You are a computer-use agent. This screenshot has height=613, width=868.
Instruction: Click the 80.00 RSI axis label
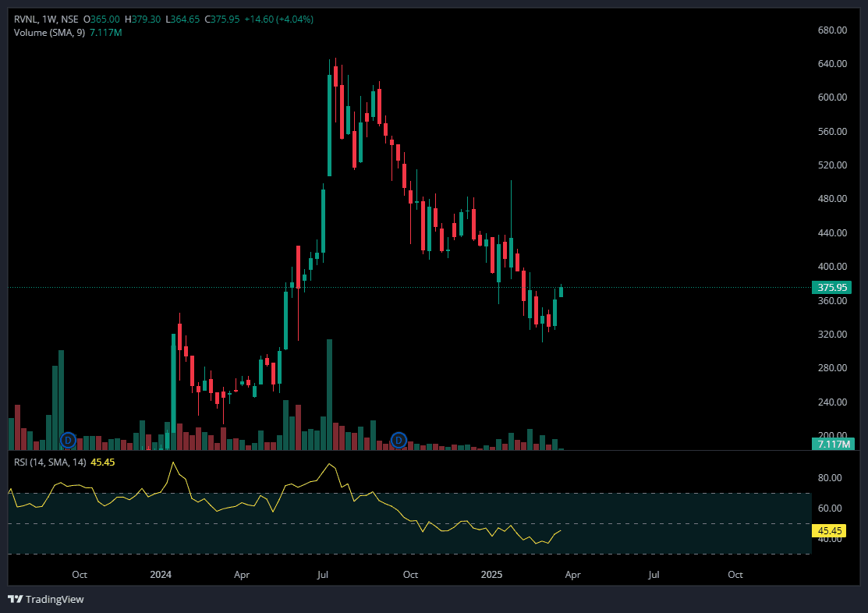tap(830, 478)
